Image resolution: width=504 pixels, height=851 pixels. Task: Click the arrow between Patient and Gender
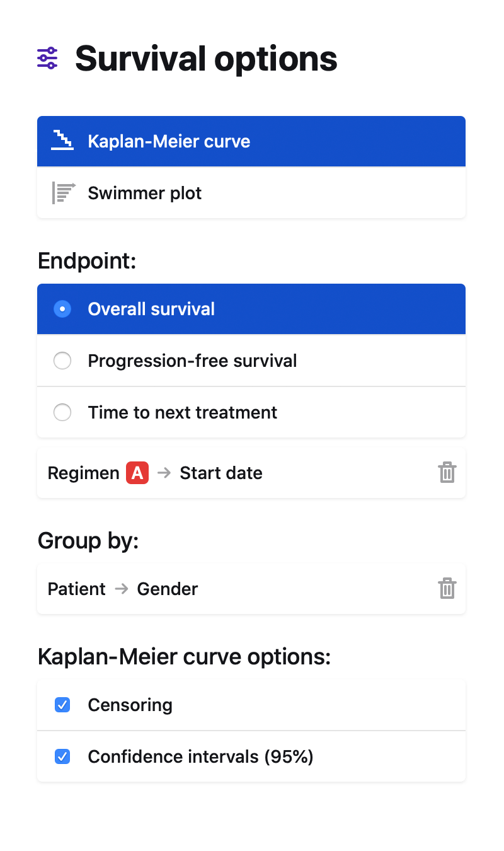coord(122,589)
